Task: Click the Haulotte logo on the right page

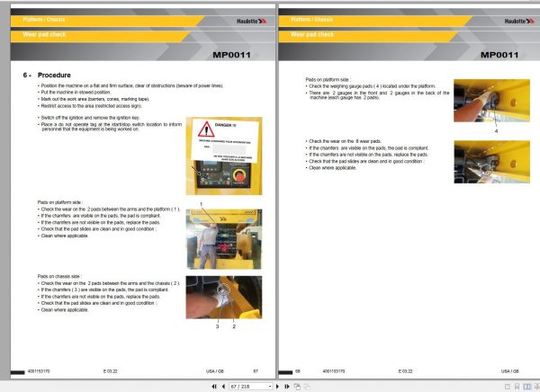Action: [519, 21]
